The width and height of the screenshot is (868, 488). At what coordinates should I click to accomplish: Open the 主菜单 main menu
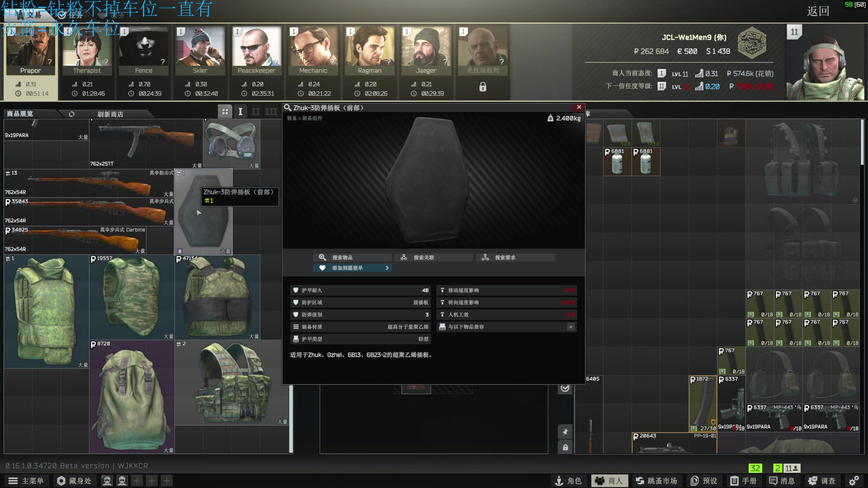26,481
